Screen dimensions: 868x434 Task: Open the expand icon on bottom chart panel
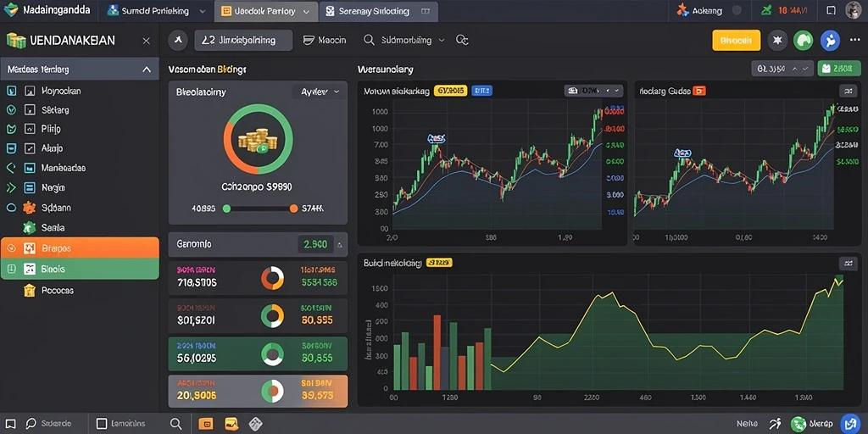click(847, 263)
